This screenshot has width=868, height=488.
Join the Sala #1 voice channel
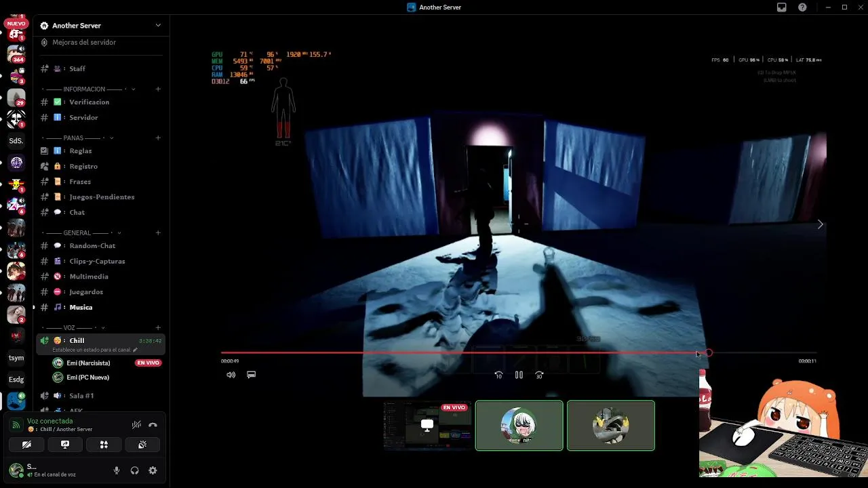(101, 395)
